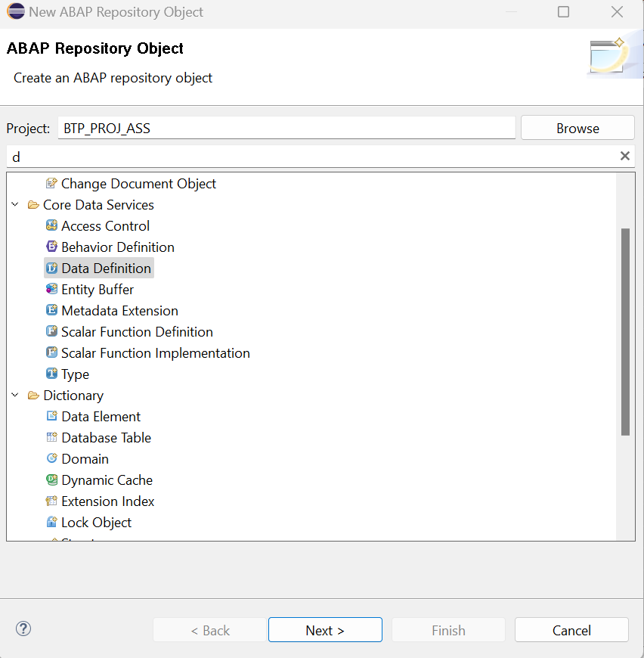Click the Behavior Definition icon

(51, 247)
